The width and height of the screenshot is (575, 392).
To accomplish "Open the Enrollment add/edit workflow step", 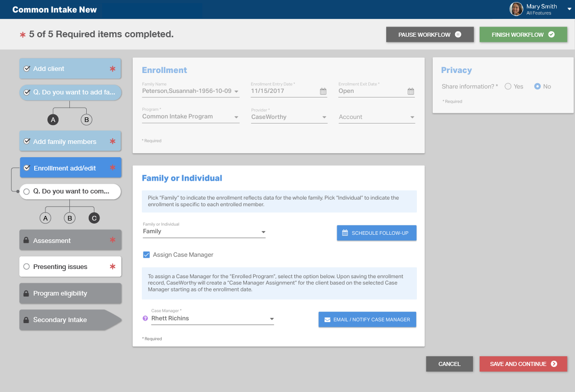I will pyautogui.click(x=70, y=168).
